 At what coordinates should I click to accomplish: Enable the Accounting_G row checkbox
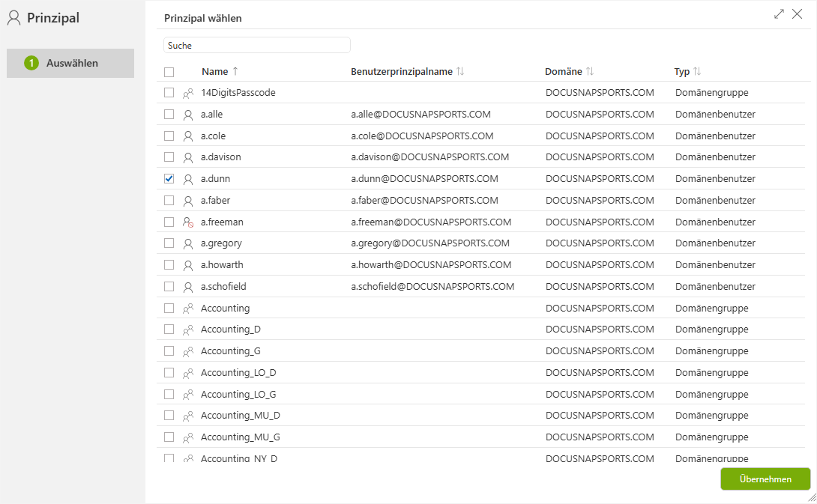[x=169, y=351]
